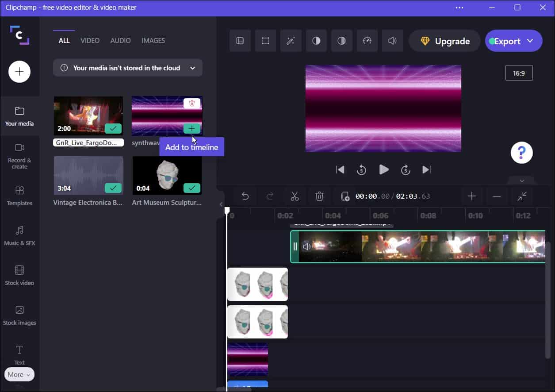Open the Speed control tool

pos(367,40)
